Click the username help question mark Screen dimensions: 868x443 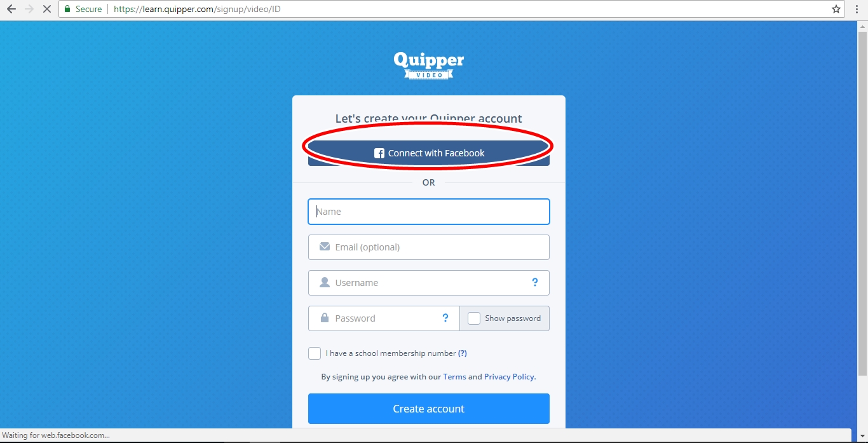[x=535, y=283]
